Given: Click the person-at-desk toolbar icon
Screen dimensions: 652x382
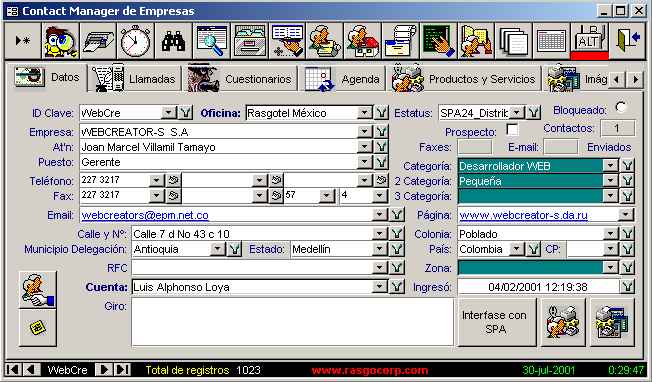Looking at the screenshot, I should (x=325, y=41).
